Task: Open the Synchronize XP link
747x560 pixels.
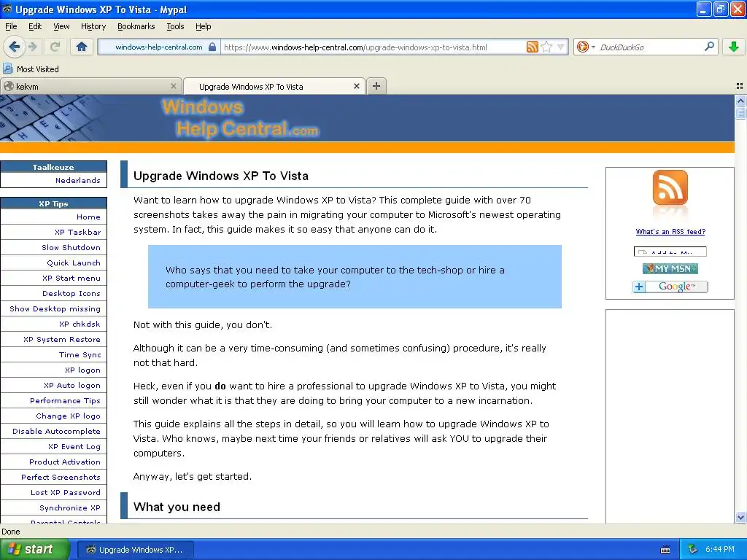Action: 70,507
